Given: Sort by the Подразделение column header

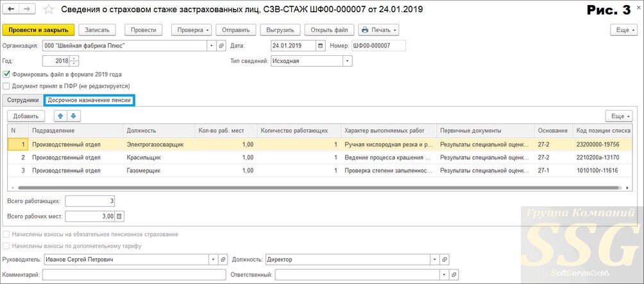Looking at the screenshot, I should pyautogui.click(x=75, y=131).
